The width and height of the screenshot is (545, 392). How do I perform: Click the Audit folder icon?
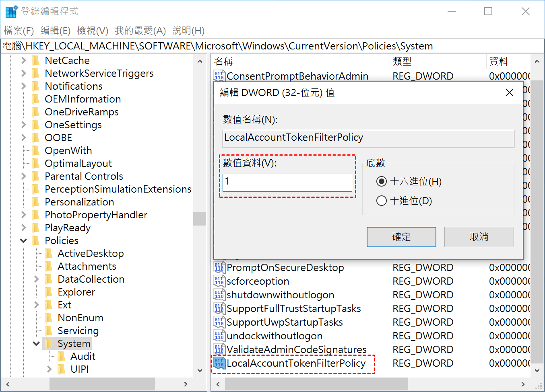coord(62,356)
